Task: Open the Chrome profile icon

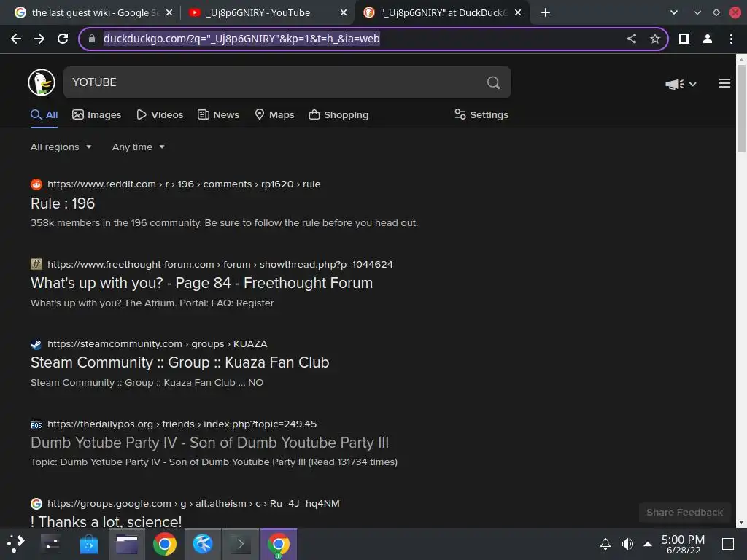Action: point(708,39)
